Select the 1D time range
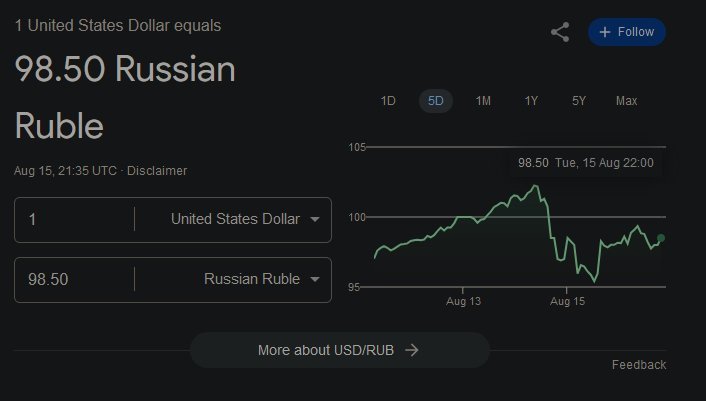706x401 pixels. (x=388, y=101)
